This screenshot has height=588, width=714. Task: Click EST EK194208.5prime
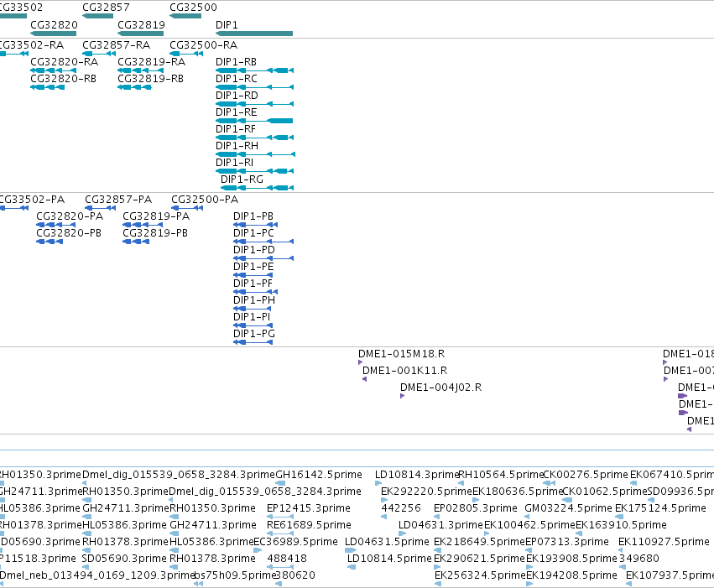pyautogui.click(x=571, y=575)
